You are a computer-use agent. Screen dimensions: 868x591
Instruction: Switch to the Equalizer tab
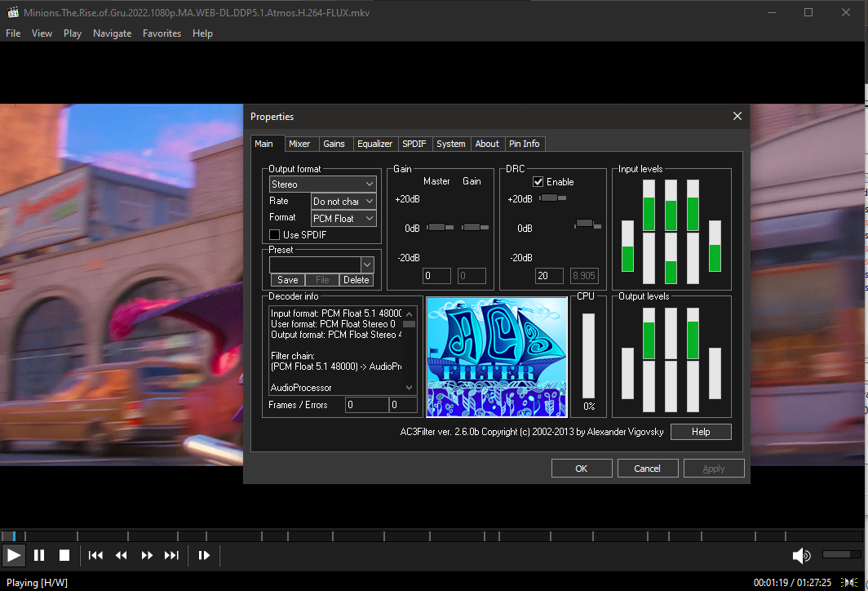coord(374,144)
